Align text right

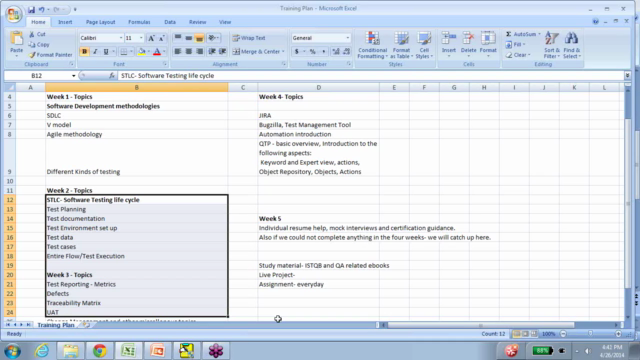(199, 51)
